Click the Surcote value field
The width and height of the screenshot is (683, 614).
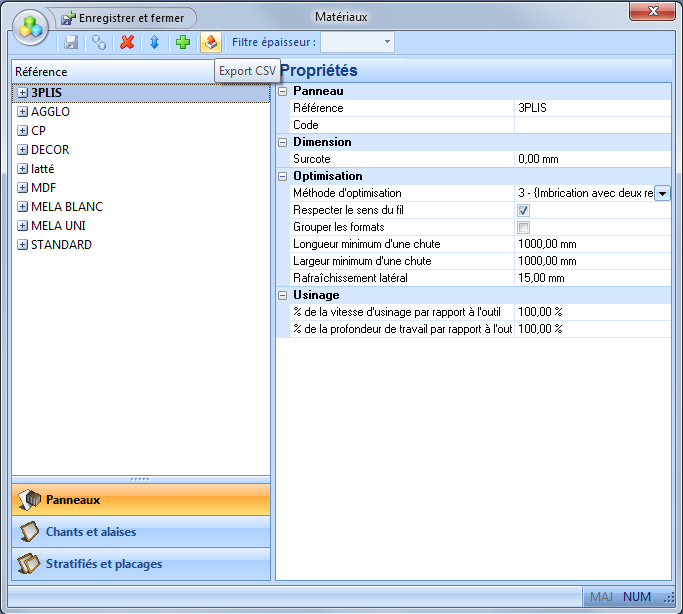tap(591, 159)
